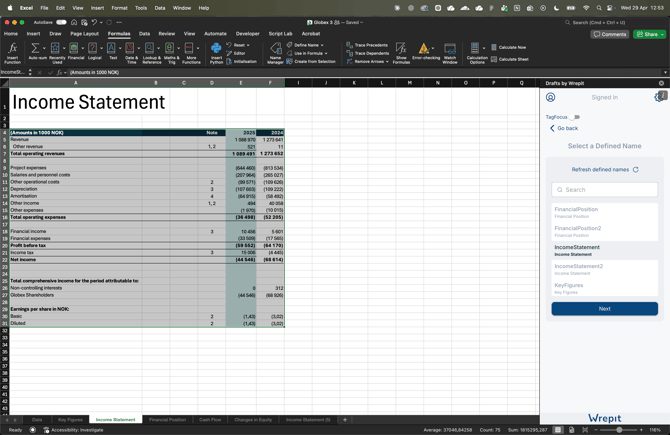Click Calculate Now
Screen dimensions: 670x435
[x=508, y=47]
